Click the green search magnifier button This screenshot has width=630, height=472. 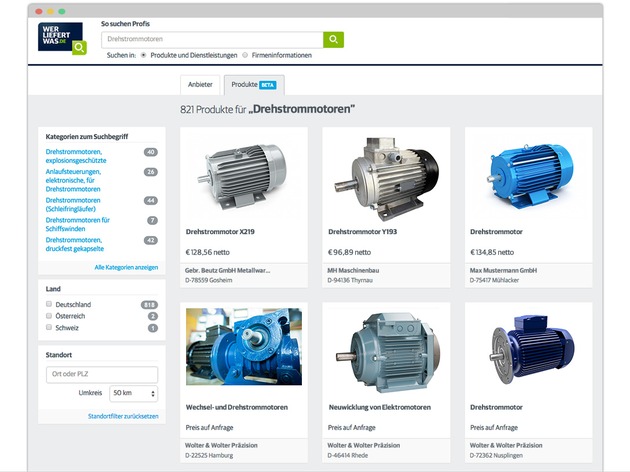point(333,39)
